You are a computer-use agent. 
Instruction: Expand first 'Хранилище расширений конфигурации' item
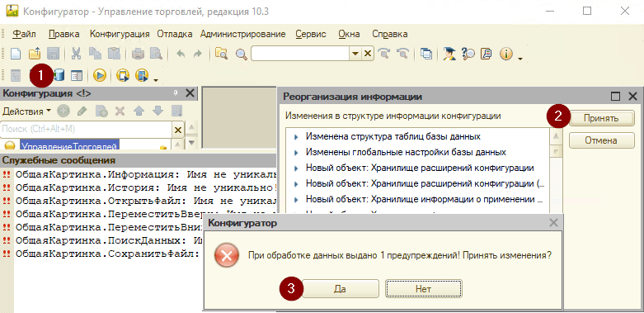click(296, 168)
